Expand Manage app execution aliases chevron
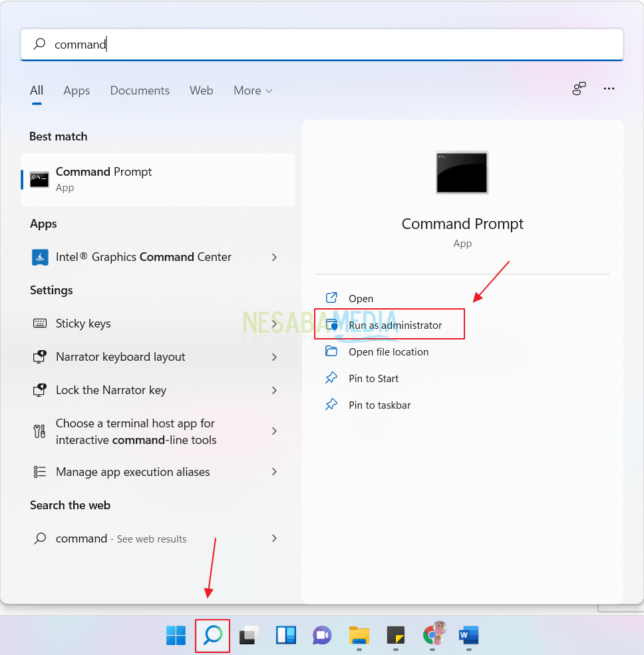Image resolution: width=644 pixels, height=655 pixels. point(274,472)
